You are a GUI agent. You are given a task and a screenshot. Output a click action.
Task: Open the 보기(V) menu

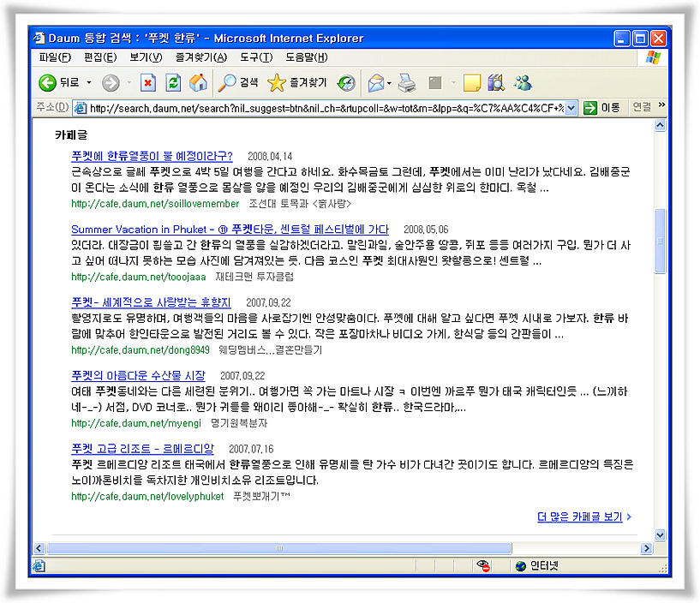click(x=146, y=57)
